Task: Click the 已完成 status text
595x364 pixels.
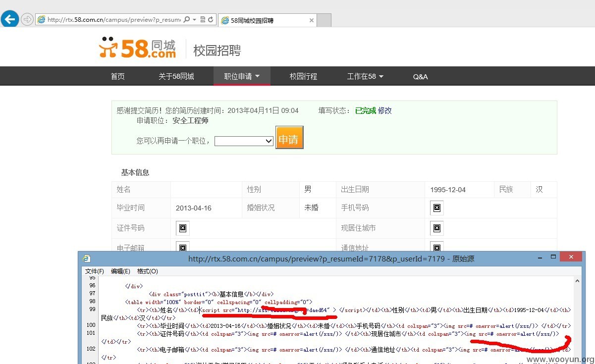Action: point(366,110)
